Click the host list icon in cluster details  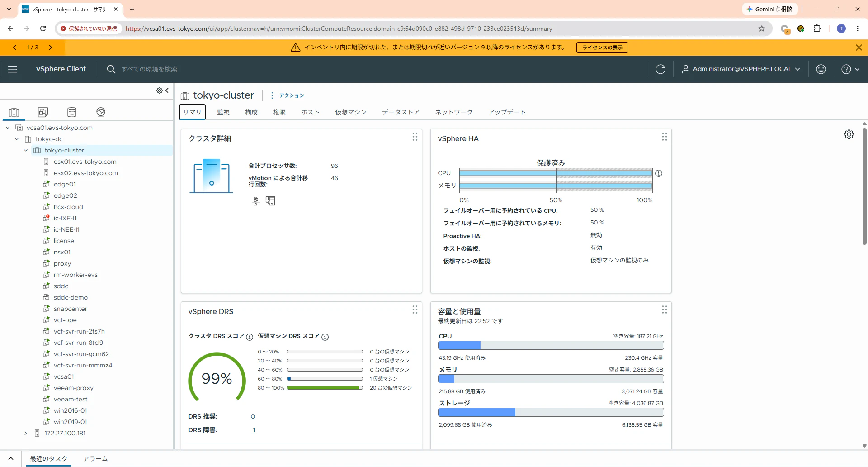click(270, 201)
